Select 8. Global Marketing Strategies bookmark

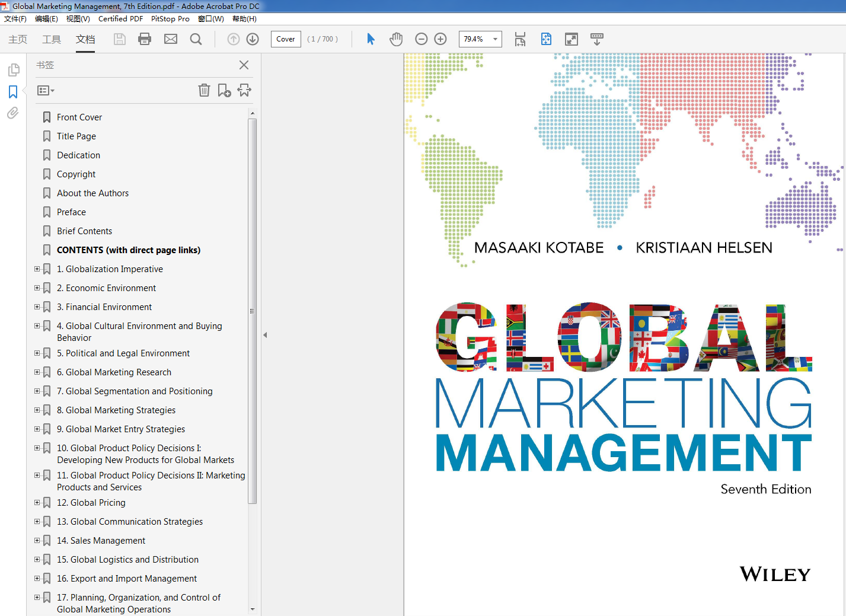(116, 410)
